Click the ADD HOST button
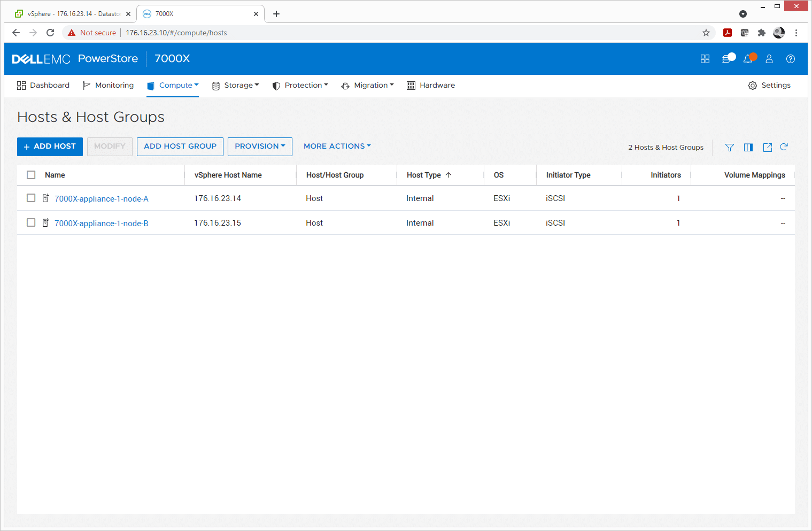This screenshot has width=812, height=531. coord(50,147)
